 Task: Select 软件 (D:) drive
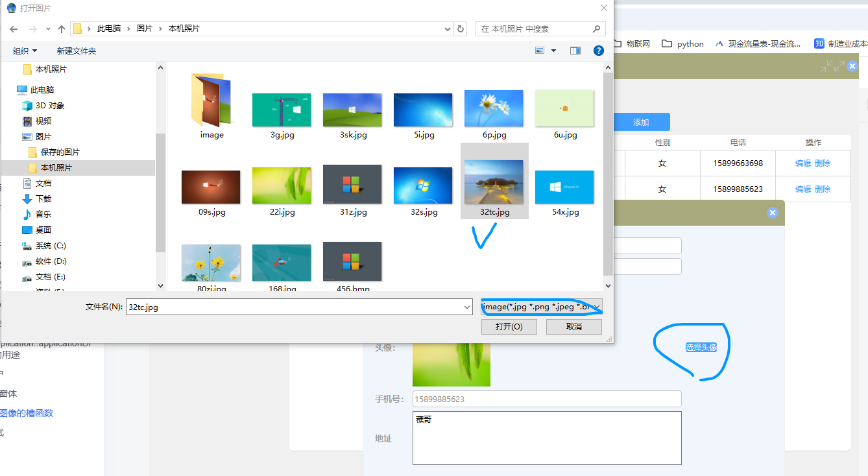click(x=44, y=261)
